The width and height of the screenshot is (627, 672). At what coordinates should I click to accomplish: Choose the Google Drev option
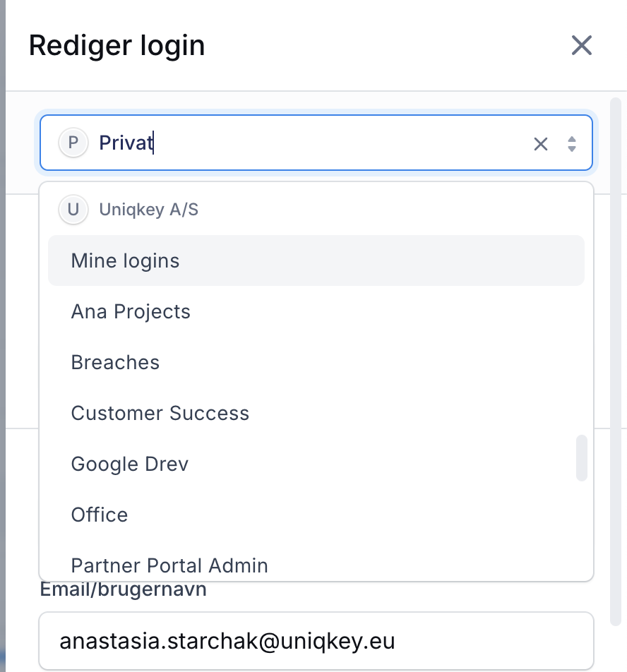[316, 464]
